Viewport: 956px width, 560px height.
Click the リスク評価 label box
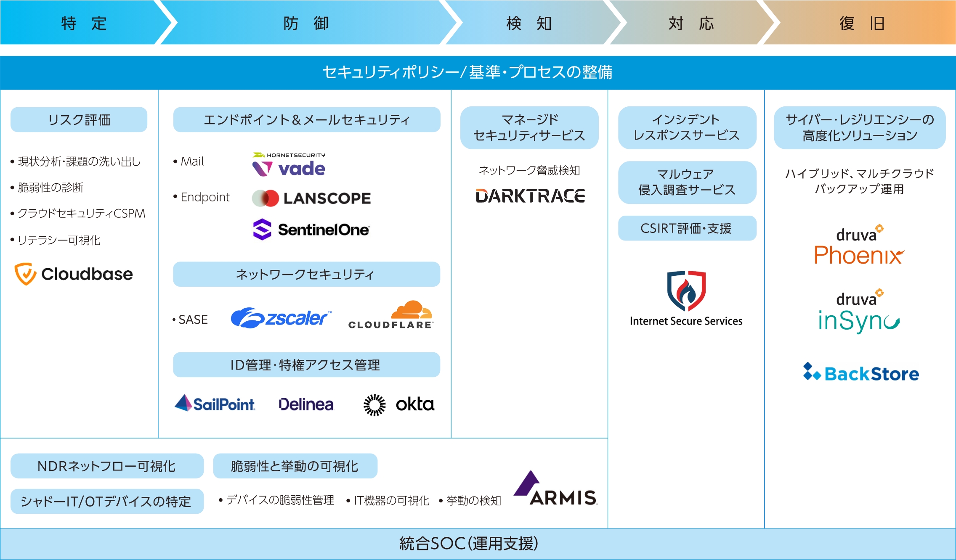click(x=79, y=120)
